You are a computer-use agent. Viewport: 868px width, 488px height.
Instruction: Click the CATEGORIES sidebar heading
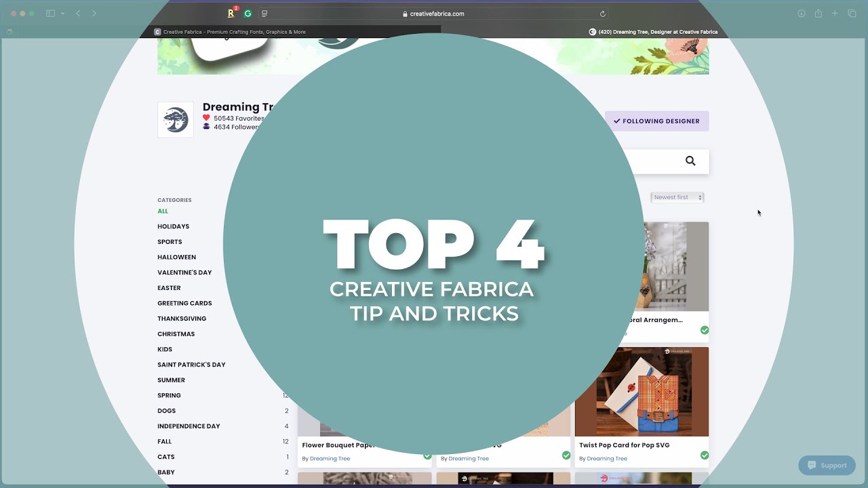click(x=174, y=200)
